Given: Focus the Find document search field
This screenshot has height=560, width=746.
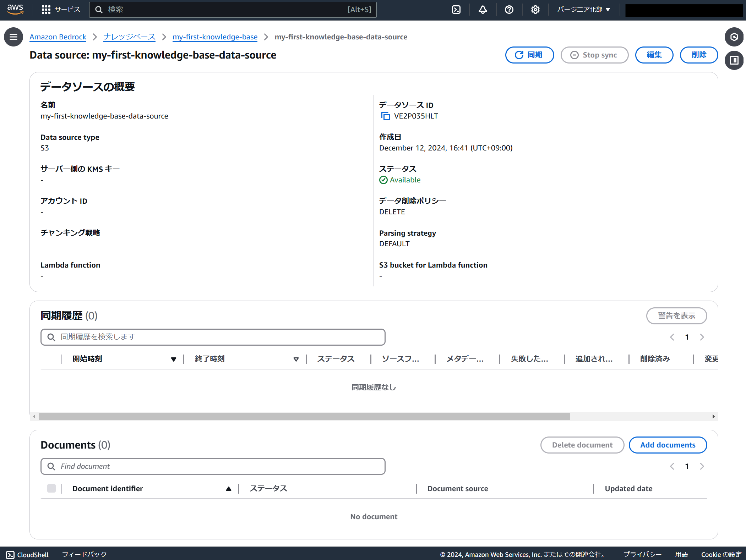Looking at the screenshot, I should [213, 466].
